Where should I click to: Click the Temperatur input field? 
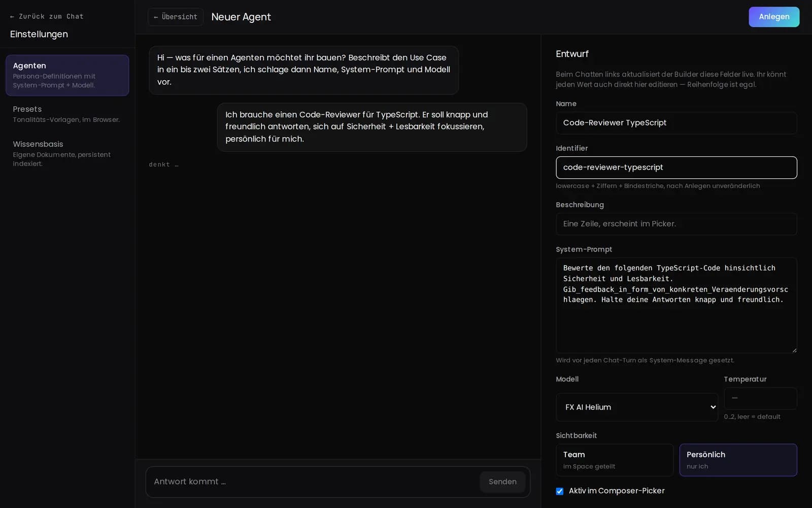[x=760, y=398]
